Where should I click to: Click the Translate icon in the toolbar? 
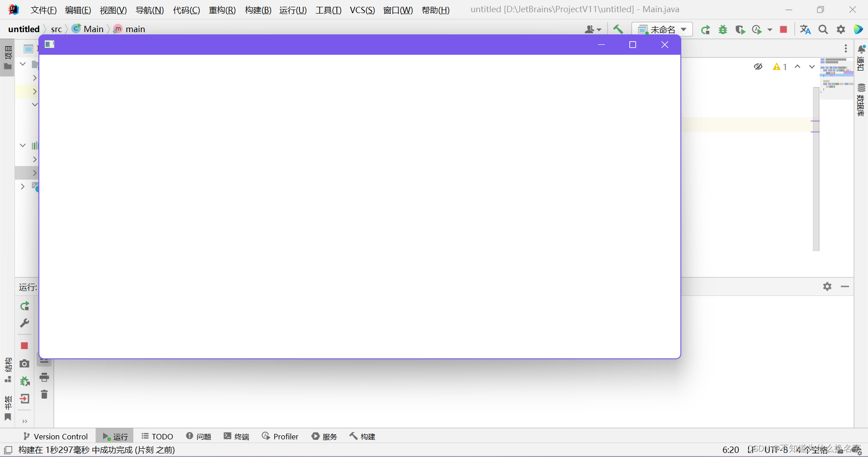tap(805, 29)
